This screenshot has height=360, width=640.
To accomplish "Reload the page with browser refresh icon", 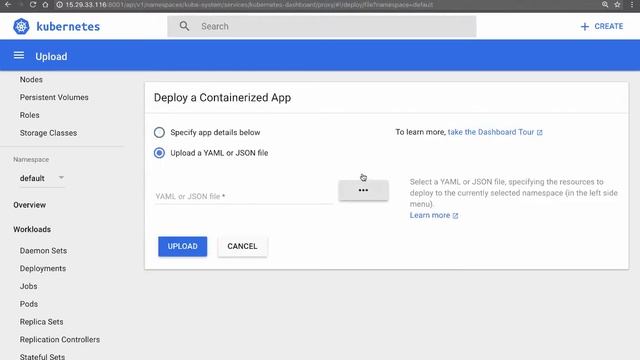I will pyautogui.click(x=33, y=4).
